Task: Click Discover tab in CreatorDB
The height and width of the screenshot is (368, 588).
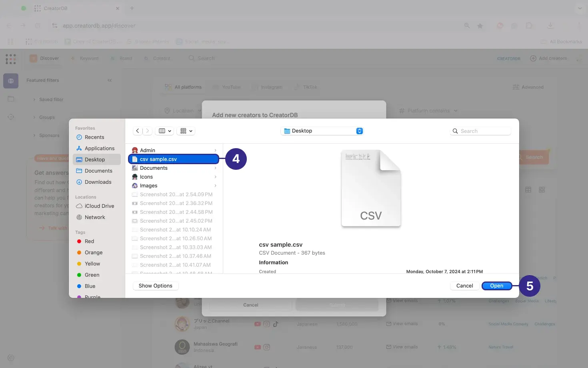Action: (45, 58)
